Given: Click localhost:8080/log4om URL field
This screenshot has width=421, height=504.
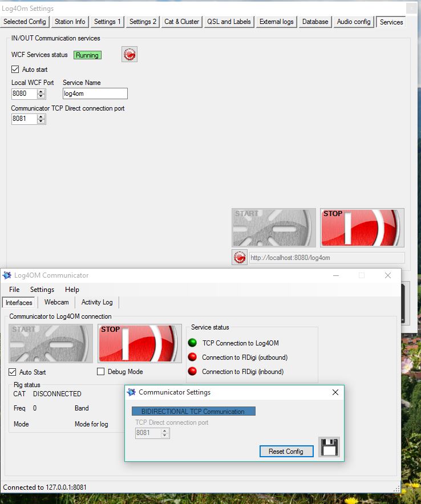Looking at the screenshot, I should coord(327,258).
